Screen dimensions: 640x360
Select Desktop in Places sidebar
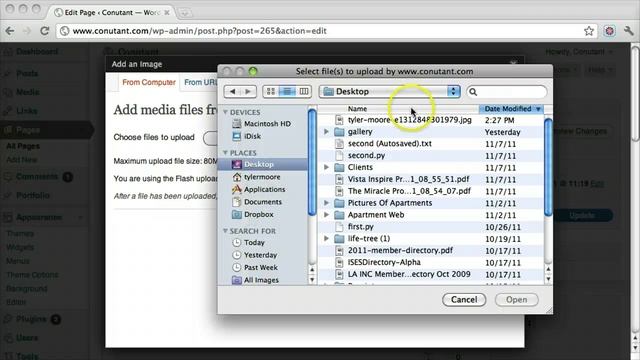(263, 164)
